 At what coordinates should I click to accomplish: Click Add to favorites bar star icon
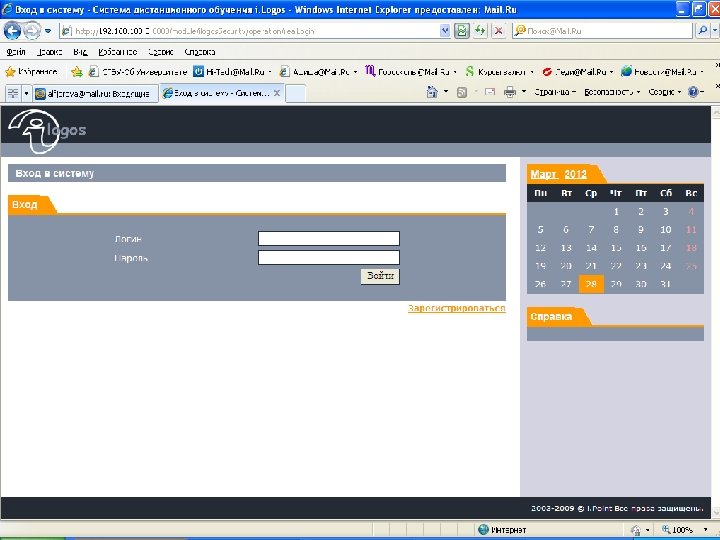pyautogui.click(x=77, y=72)
